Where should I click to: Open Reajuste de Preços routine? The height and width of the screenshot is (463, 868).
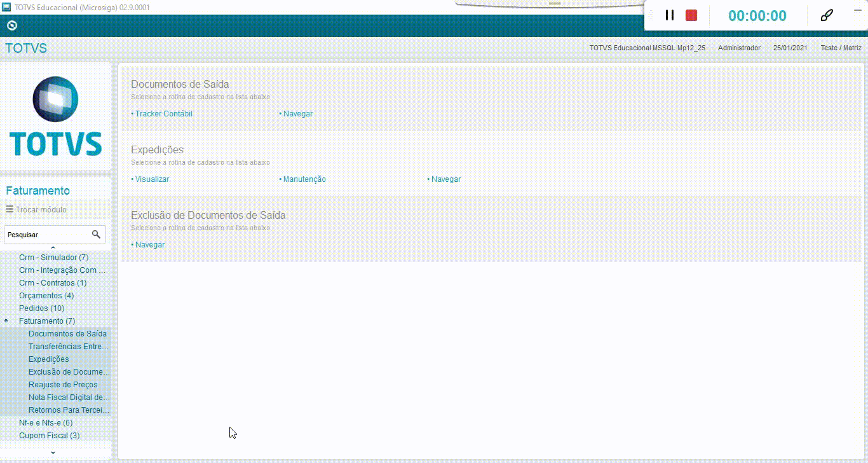coord(63,385)
